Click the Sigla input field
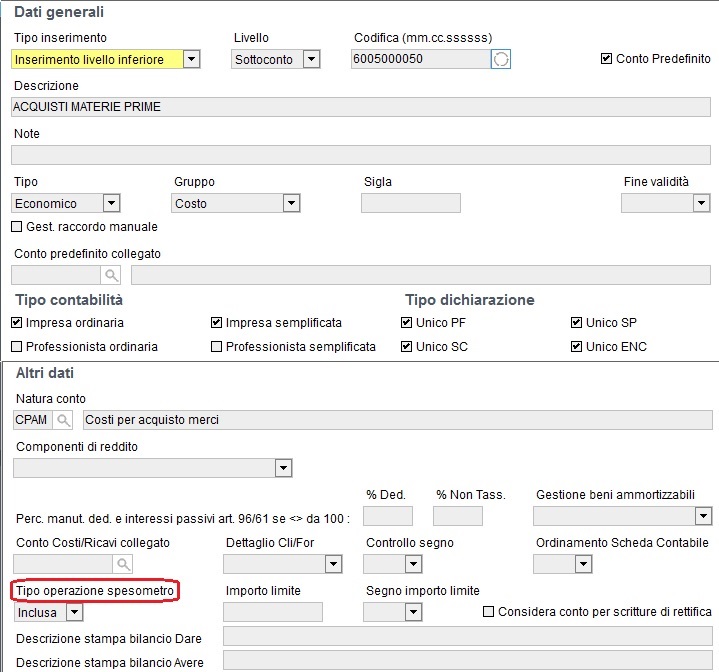Screen dimensions: 719x672 coord(411,203)
